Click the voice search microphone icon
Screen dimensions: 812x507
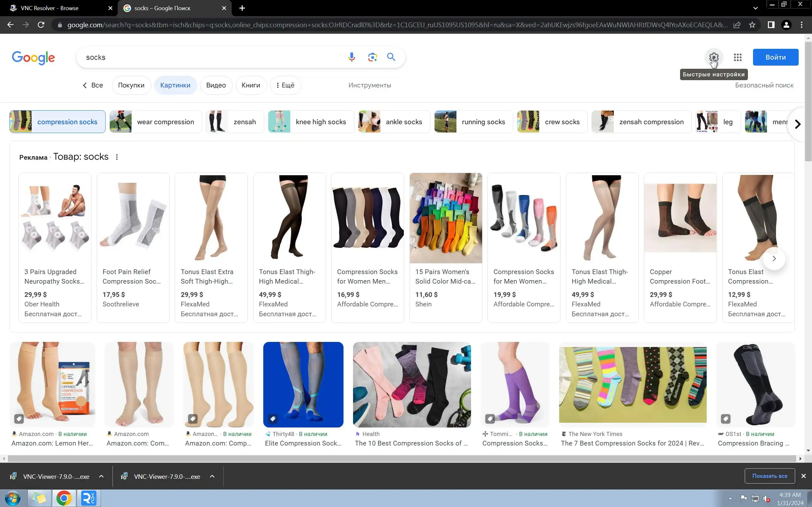351,57
